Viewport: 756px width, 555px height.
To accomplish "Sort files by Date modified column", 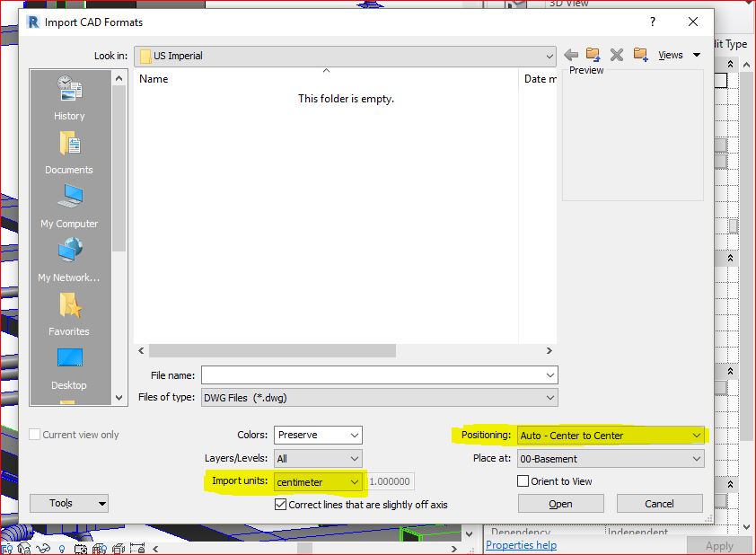I will pyautogui.click(x=540, y=79).
